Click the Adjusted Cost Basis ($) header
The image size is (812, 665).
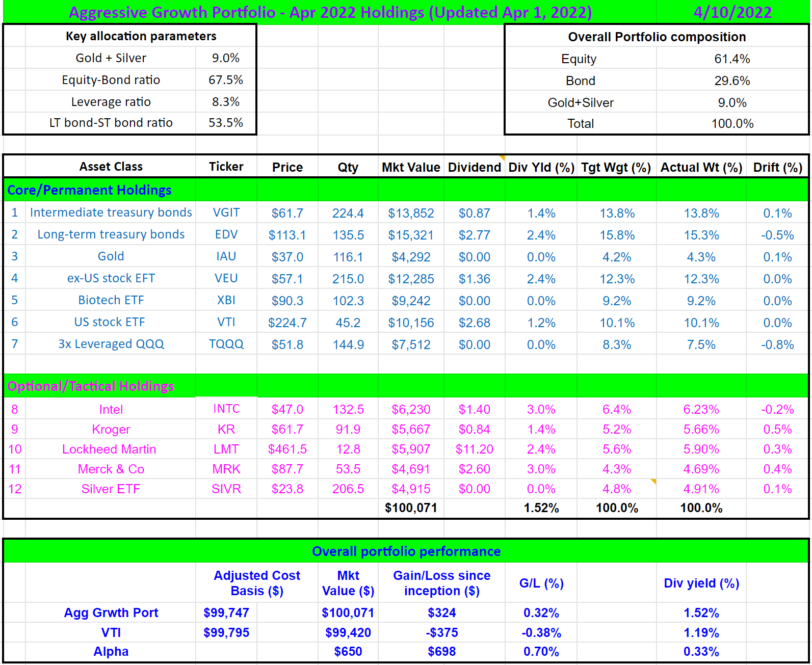tap(257, 583)
